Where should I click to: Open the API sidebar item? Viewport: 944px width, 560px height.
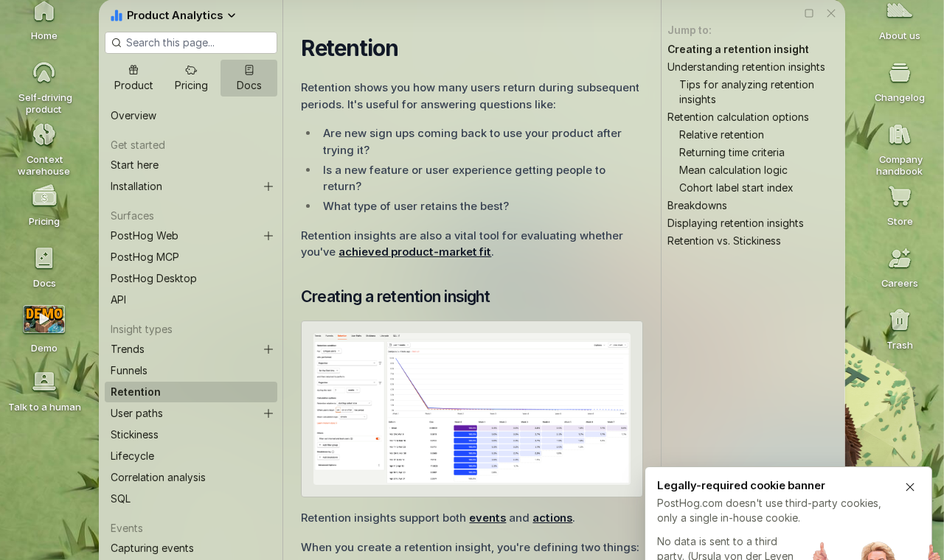[191, 300]
